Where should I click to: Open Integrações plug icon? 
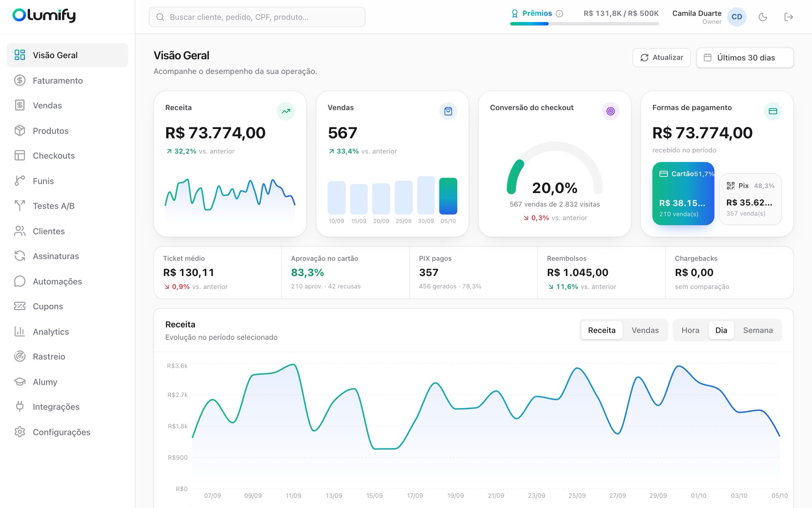[x=19, y=406]
